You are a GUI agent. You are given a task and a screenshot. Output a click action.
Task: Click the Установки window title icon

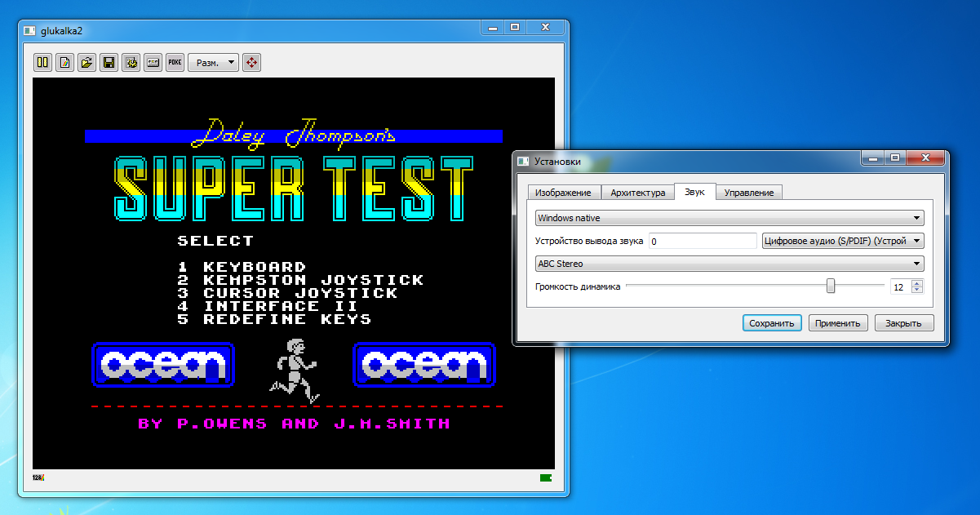(523, 161)
